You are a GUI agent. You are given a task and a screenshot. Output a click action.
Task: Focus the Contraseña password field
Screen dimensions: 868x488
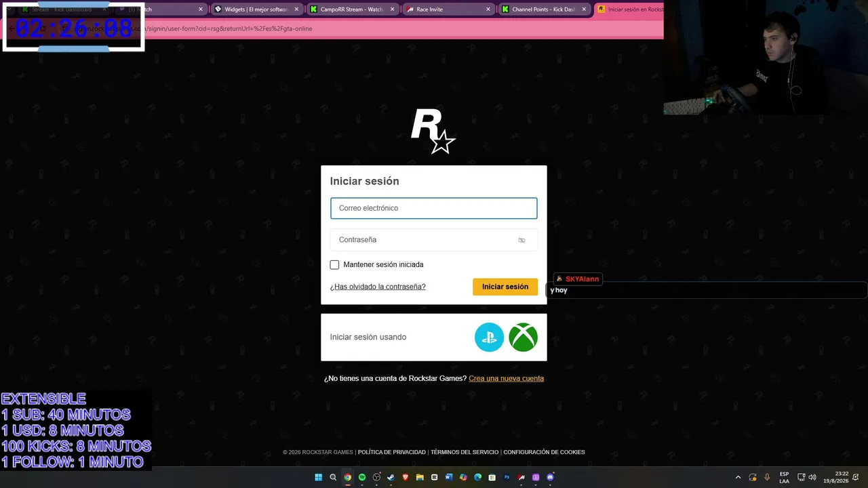click(434, 240)
